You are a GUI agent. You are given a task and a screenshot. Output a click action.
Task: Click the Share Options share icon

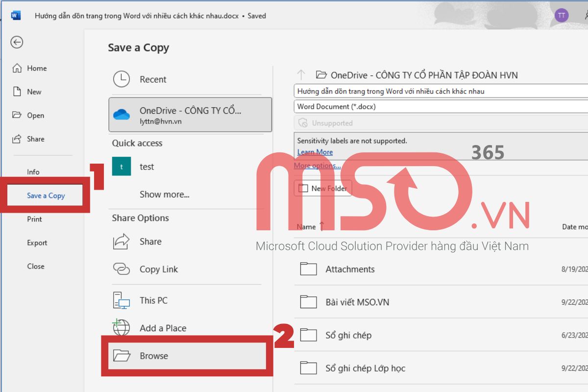point(122,241)
